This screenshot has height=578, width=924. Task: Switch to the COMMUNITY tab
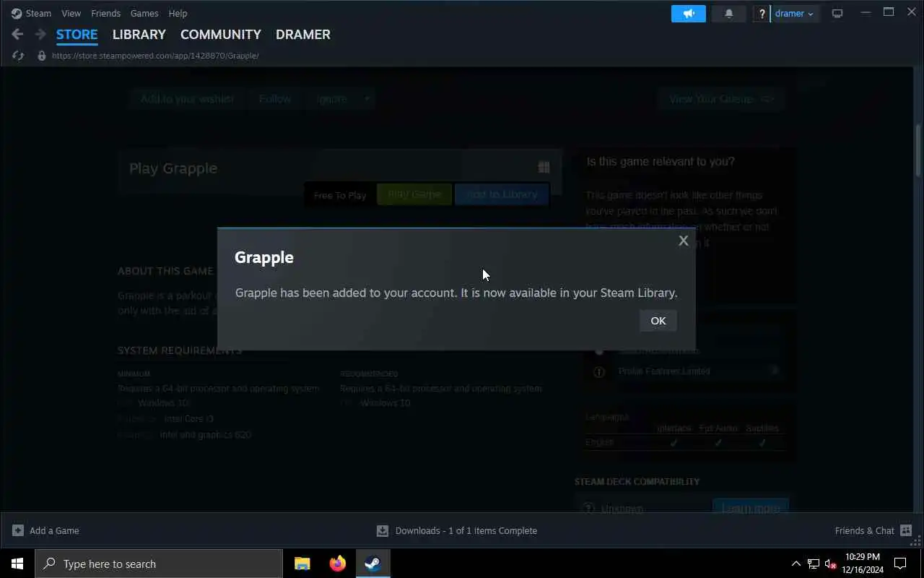(220, 34)
